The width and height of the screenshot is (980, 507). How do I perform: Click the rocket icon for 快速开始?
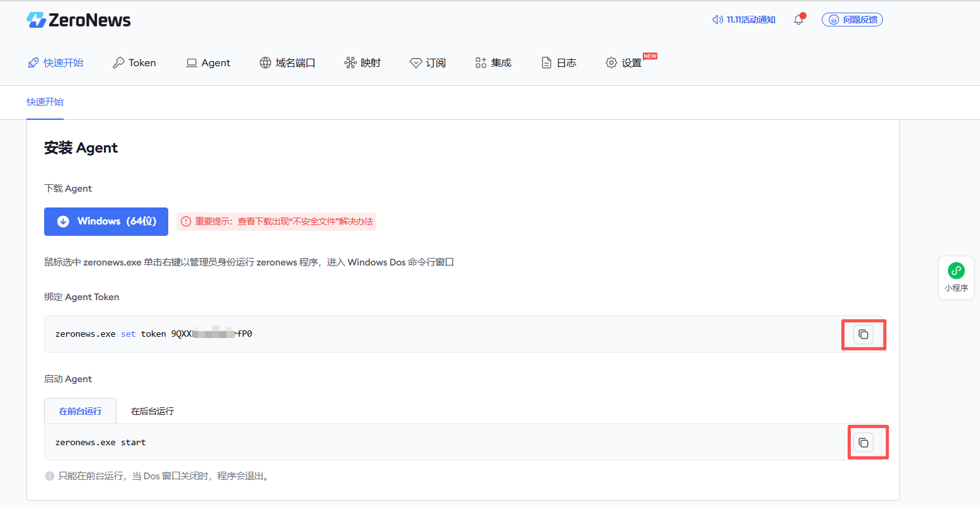[x=33, y=63]
